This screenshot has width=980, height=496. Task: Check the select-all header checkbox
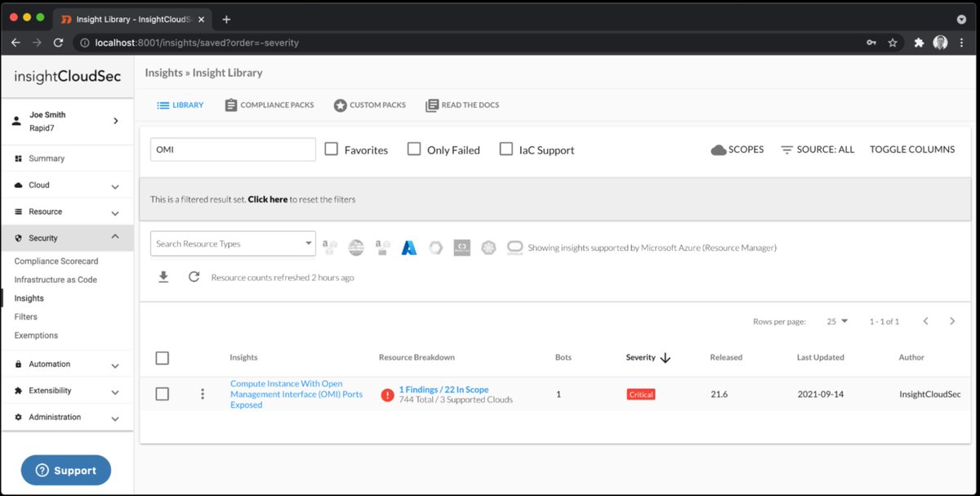coord(163,358)
